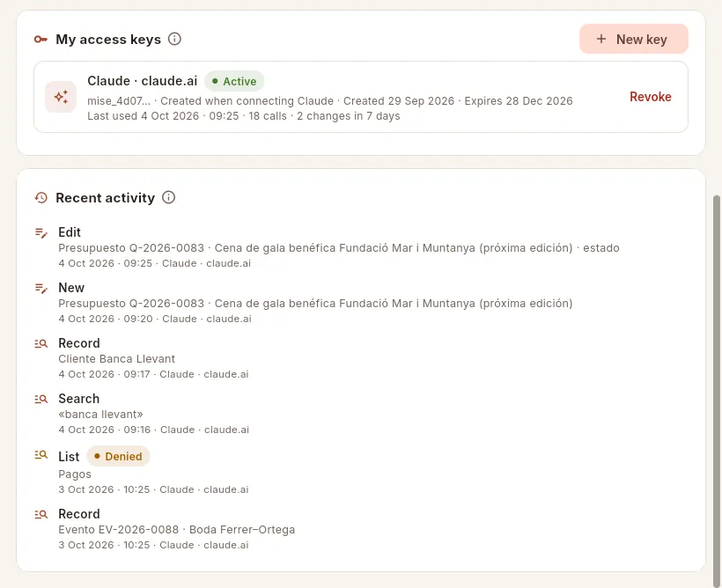722x588 pixels.
Task: Click the search icon of the Search activity entry
Action: coord(41,399)
